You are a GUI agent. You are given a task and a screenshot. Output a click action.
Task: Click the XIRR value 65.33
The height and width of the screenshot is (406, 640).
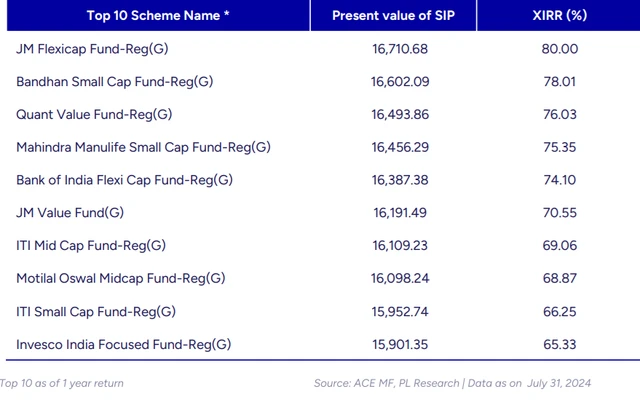point(559,344)
